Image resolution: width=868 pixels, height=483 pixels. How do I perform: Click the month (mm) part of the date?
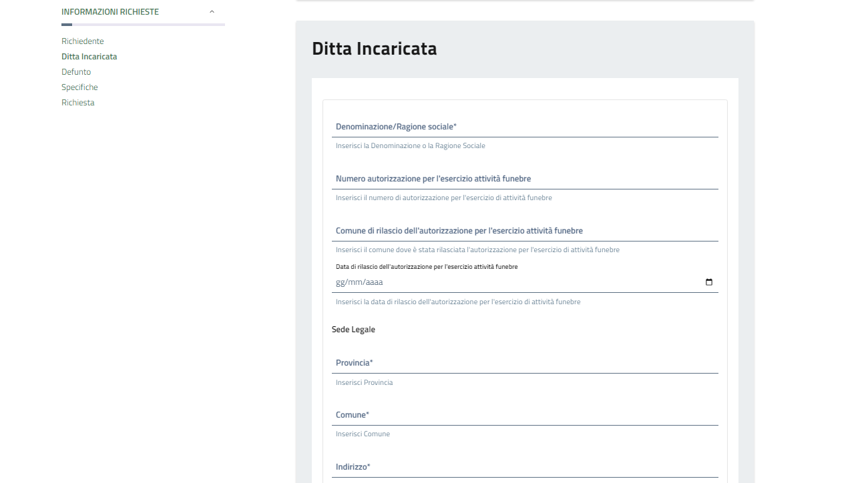(x=355, y=282)
